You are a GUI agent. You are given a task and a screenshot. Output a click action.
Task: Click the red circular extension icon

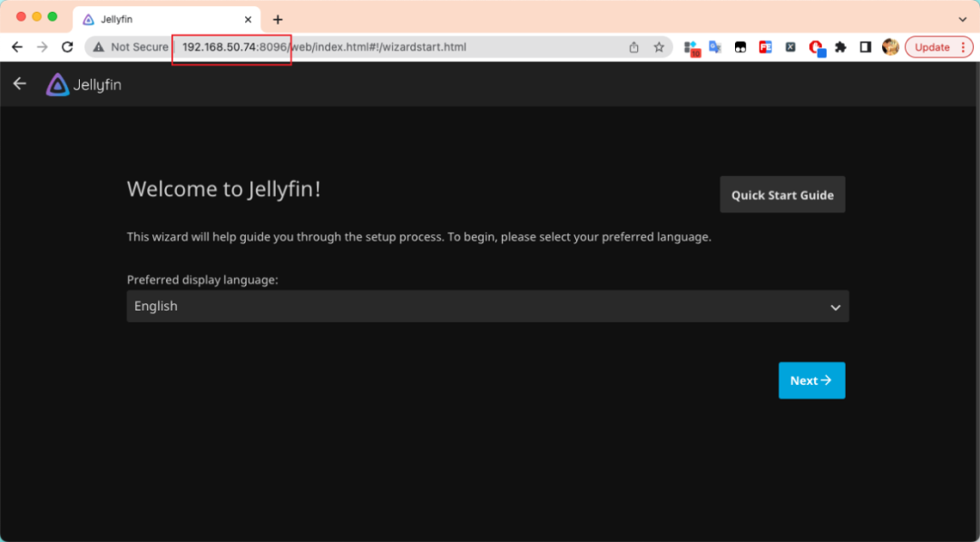(x=817, y=47)
